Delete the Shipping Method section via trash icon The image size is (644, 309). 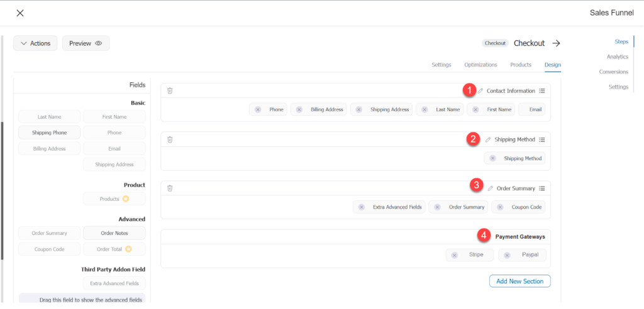170,139
